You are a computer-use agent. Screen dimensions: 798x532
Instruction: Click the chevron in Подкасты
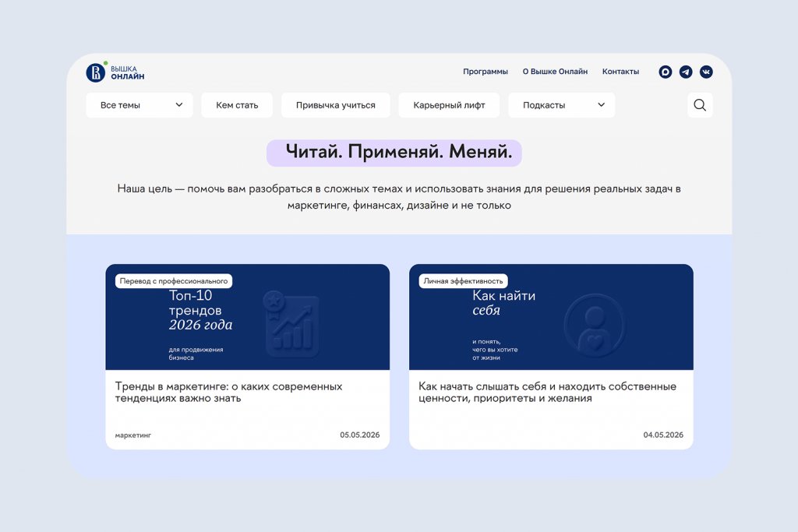pos(601,105)
